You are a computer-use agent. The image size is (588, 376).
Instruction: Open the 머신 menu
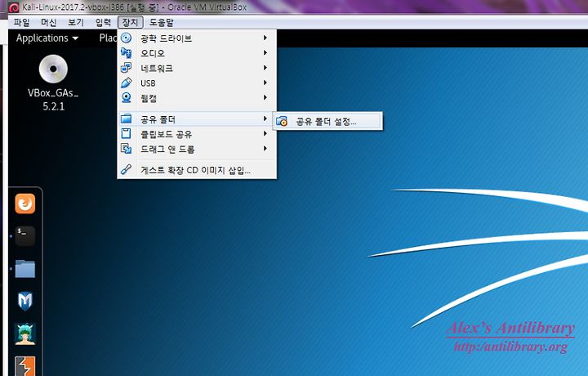[49, 23]
